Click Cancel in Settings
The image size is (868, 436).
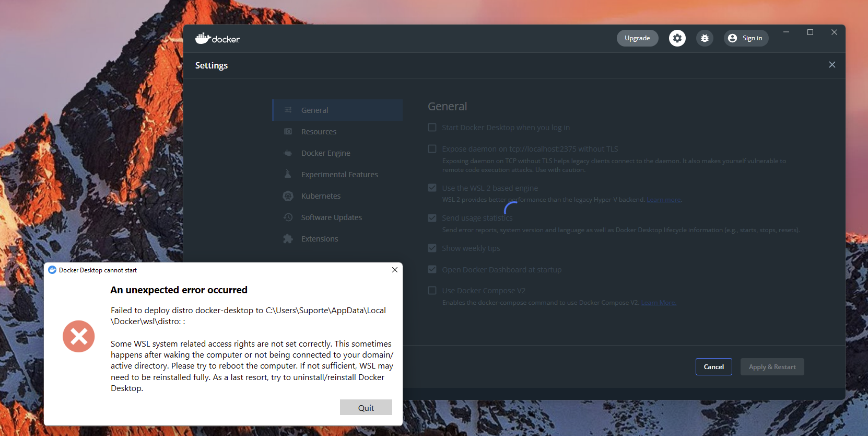coord(713,366)
